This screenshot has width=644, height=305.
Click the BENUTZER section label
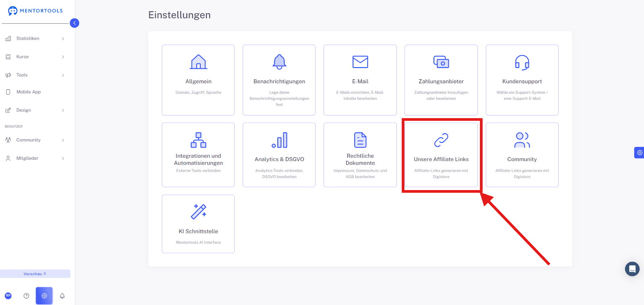14,126
